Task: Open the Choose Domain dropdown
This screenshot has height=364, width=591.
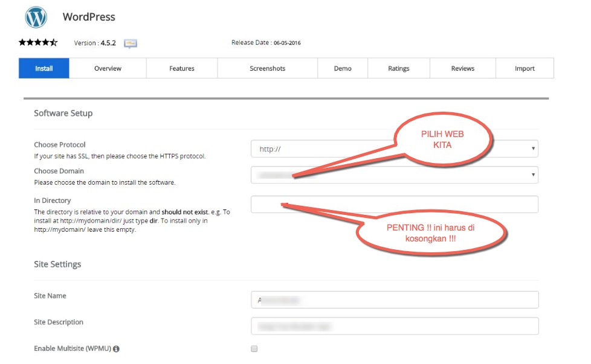Action: coord(394,174)
